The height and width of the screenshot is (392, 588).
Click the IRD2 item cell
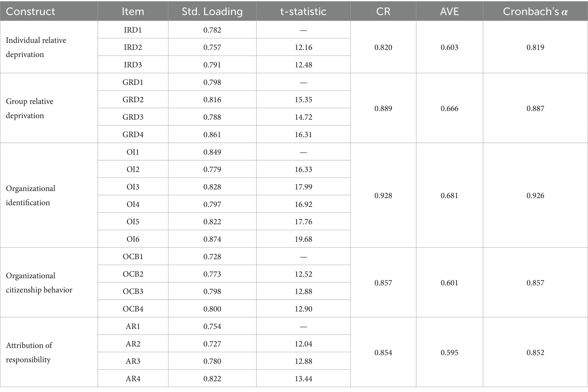pyautogui.click(x=133, y=47)
